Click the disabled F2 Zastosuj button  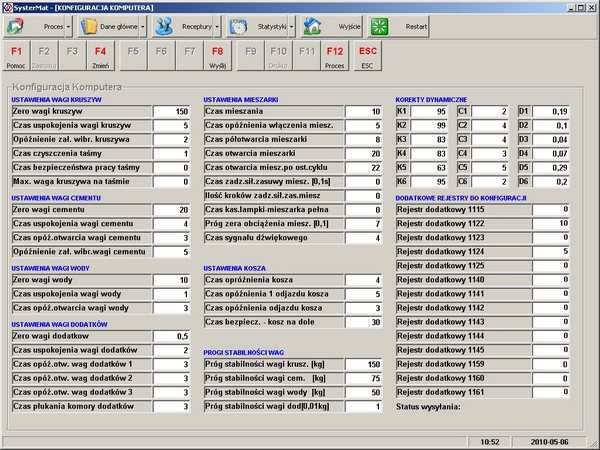[44, 56]
